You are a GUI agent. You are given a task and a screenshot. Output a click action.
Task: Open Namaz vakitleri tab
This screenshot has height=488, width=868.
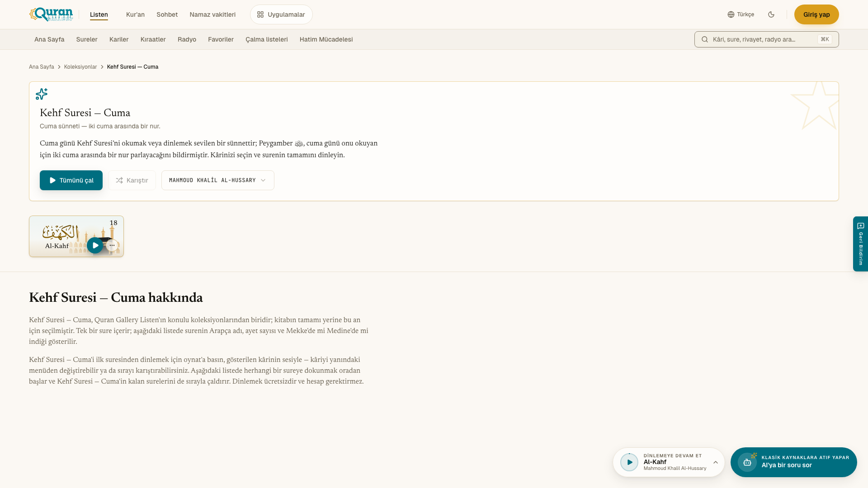click(x=212, y=14)
